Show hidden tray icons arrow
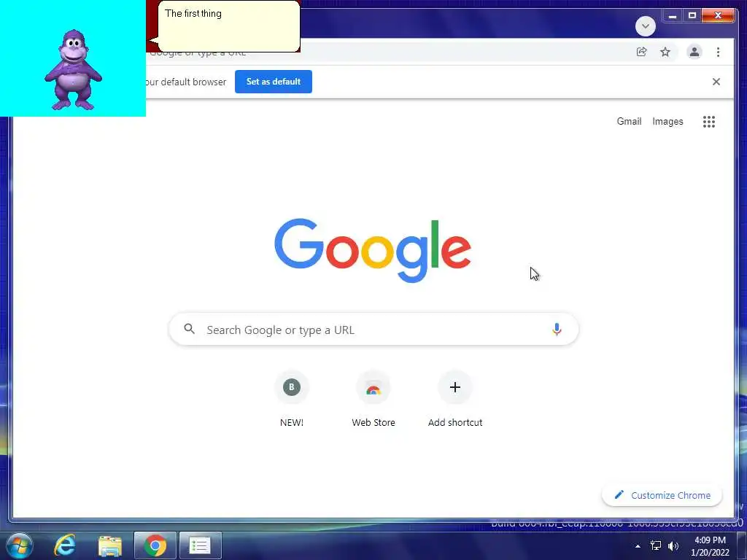This screenshot has width=747, height=560. tap(638, 546)
